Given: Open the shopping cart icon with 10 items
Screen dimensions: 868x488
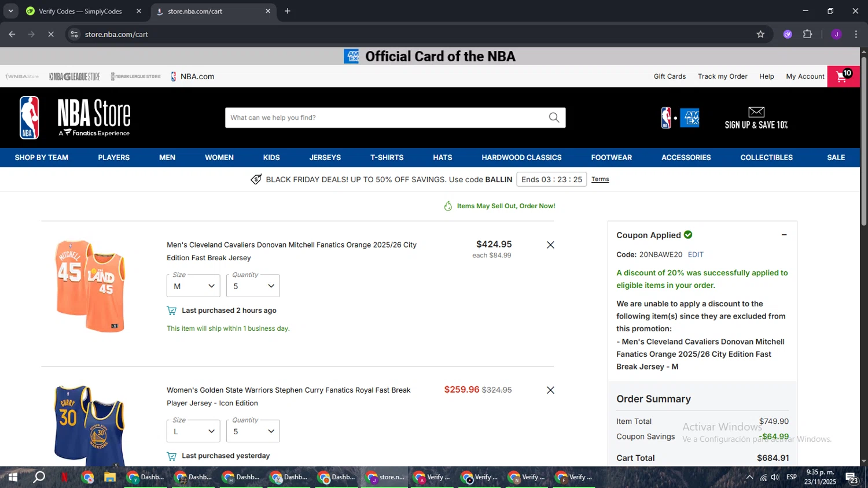Looking at the screenshot, I should [x=843, y=76].
